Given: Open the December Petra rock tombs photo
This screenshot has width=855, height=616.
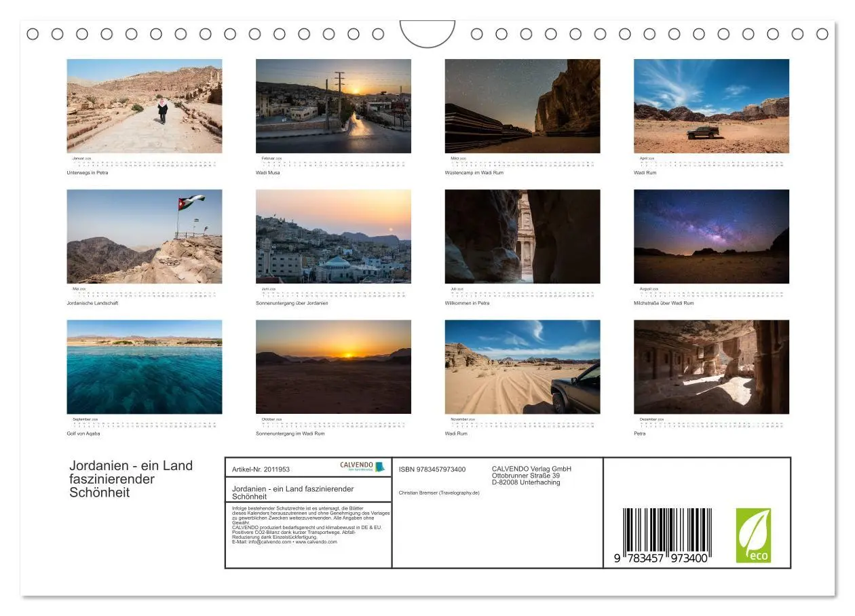Looking at the screenshot, I should click(x=712, y=367).
